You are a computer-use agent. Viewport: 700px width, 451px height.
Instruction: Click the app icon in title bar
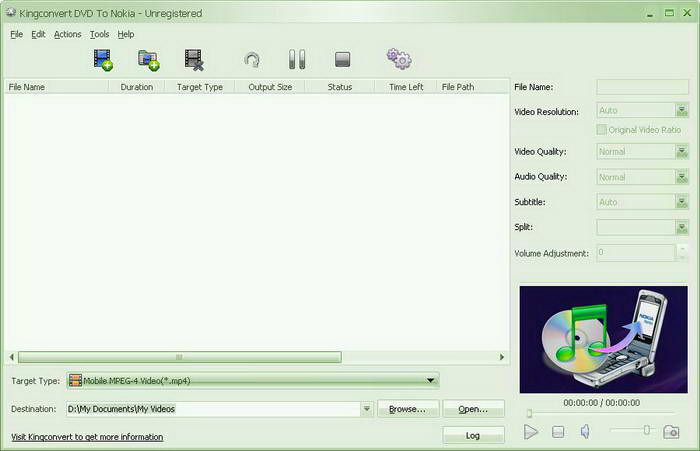pyautogui.click(x=11, y=13)
